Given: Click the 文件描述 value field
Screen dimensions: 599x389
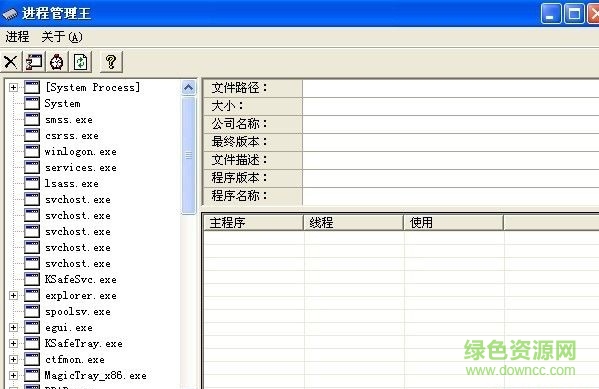Looking at the screenshot, I should [x=451, y=160].
